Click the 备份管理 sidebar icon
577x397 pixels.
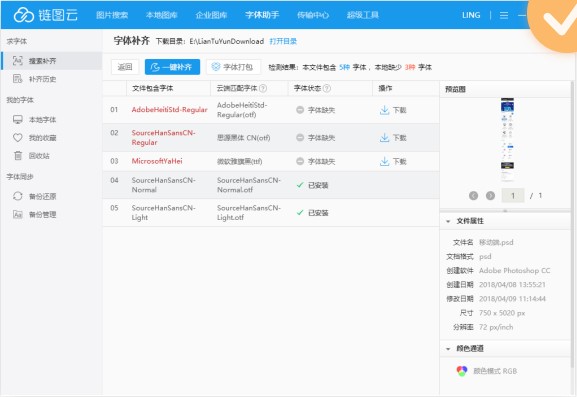tap(18, 214)
